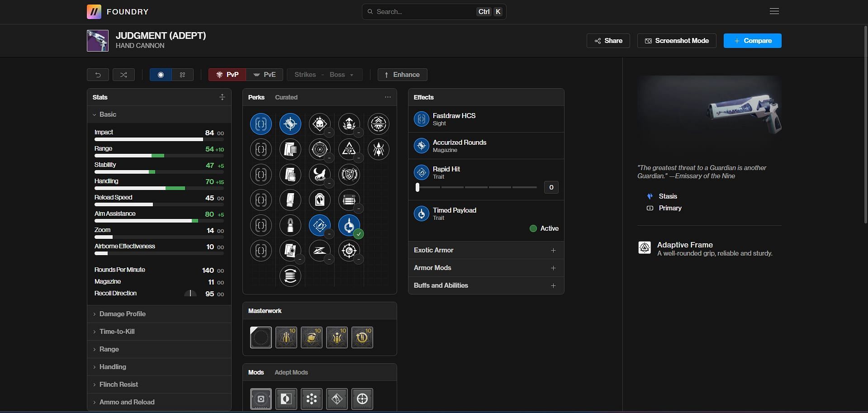The height and width of the screenshot is (413, 868).
Task: Expand the Damage Profile section
Action: [159, 314]
